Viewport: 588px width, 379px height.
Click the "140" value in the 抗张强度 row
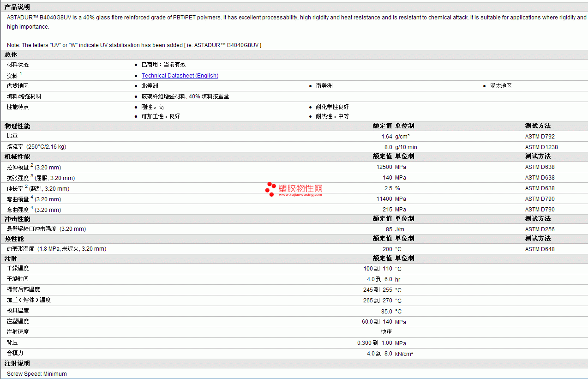[387, 178]
